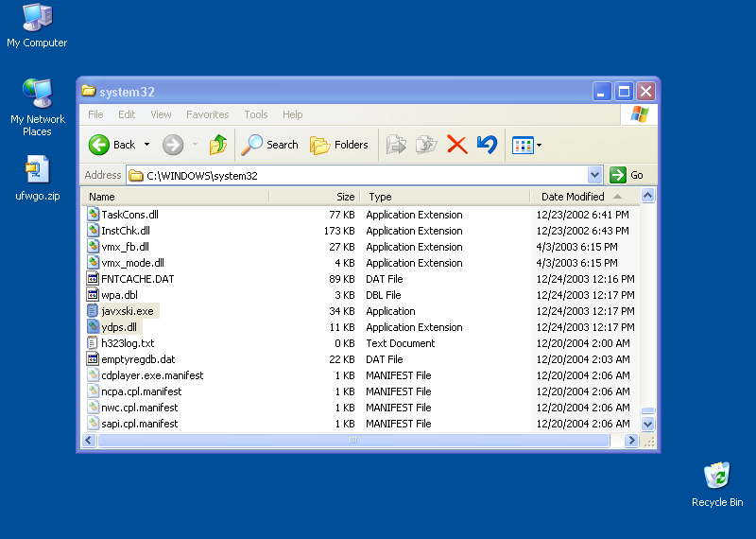
Task: Click the Text Document type of h323log.txt
Action: click(400, 343)
